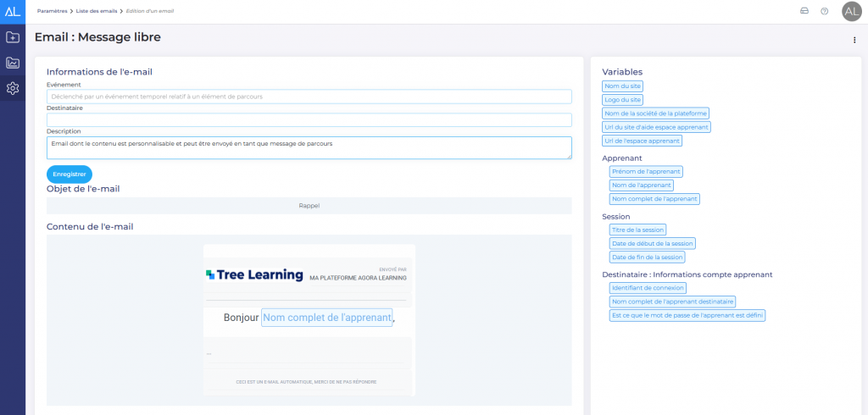Go to Liste des emails breadcrumb

pyautogui.click(x=97, y=11)
